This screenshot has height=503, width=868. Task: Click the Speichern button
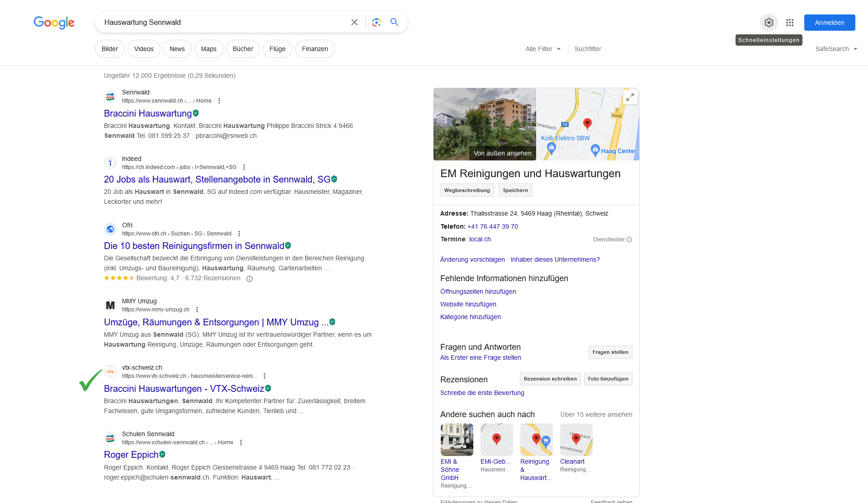[x=515, y=190]
